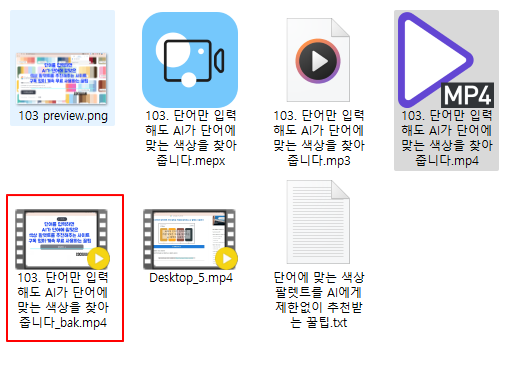Click the file name ending in '줍니다.mepx'
Screen dimensions: 513x377
[191, 138]
